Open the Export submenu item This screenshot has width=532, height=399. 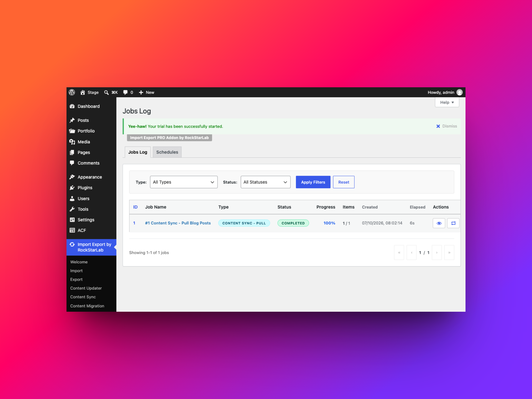[x=76, y=279]
